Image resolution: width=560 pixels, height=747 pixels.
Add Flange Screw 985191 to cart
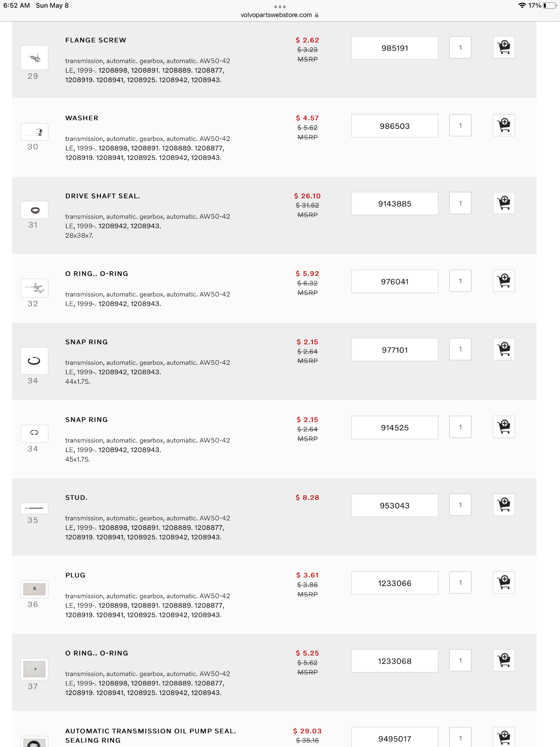(504, 47)
